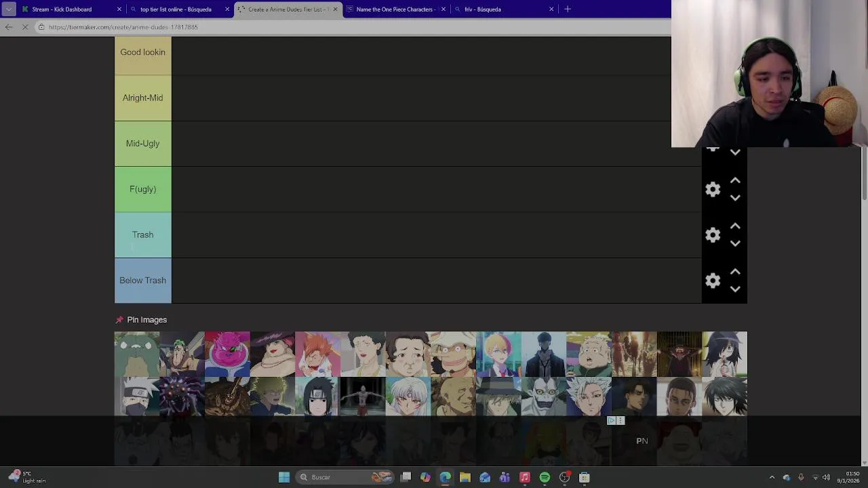The width and height of the screenshot is (868, 488).
Task: Launch Copilot from the taskbar
Action: (x=425, y=478)
